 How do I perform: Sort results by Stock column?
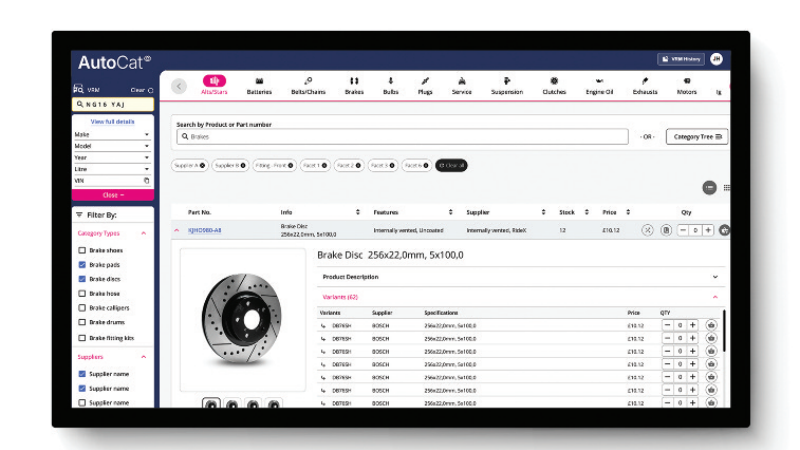pos(587,212)
